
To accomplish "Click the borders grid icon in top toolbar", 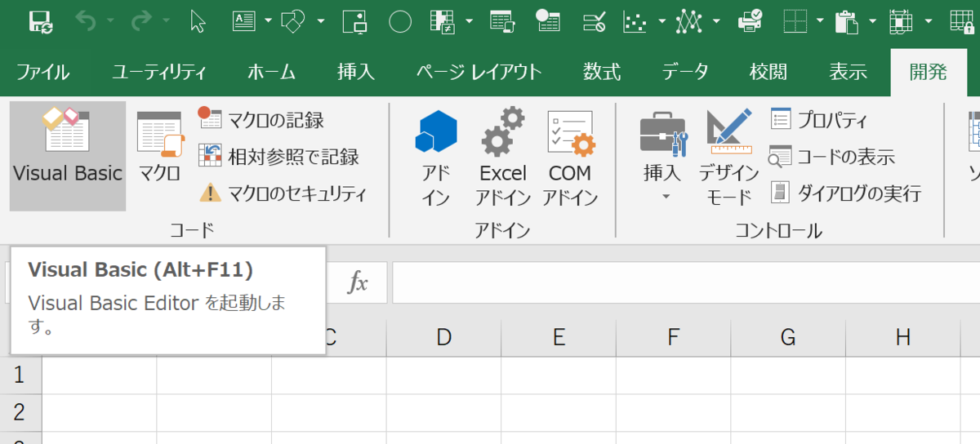I will 795,21.
